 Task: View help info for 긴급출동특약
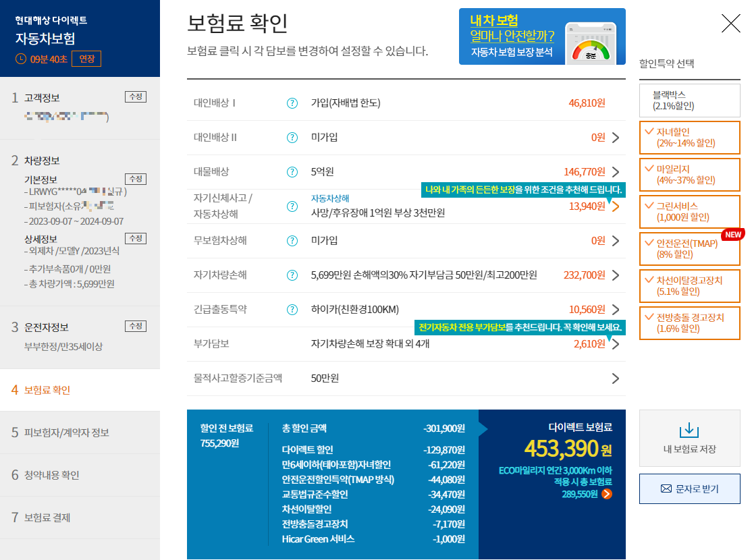click(292, 309)
